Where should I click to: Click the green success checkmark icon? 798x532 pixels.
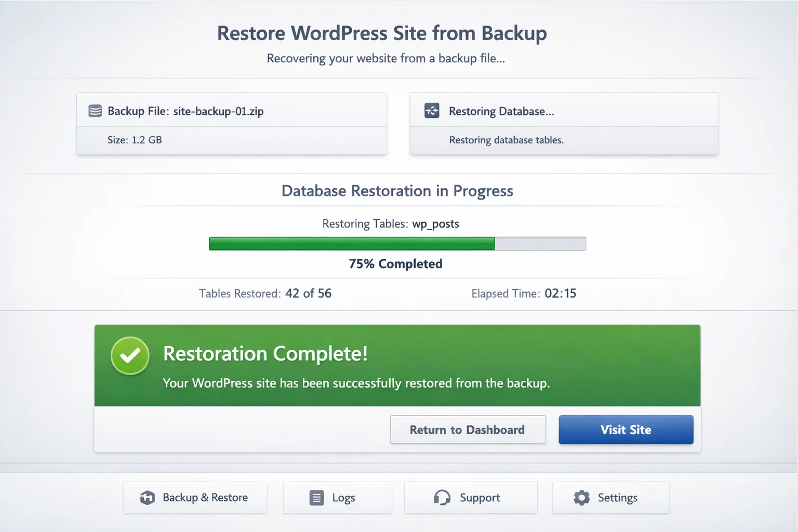[130, 356]
